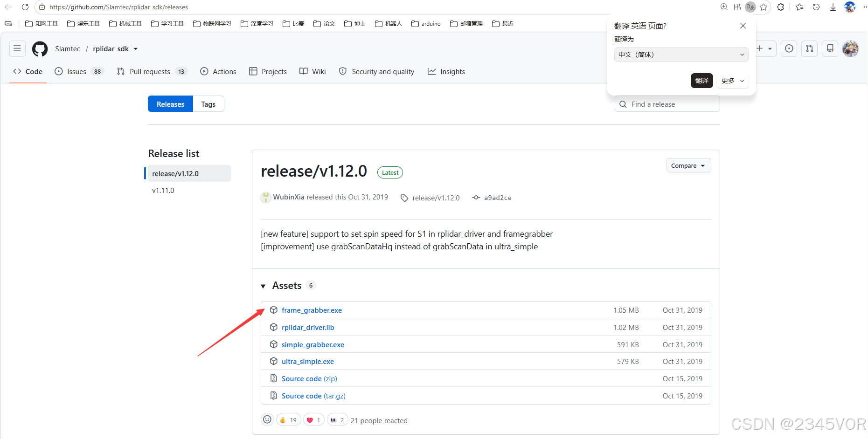Screen dimensions: 868x439
Task: Click the 翻译 translate button
Action: [x=702, y=81]
